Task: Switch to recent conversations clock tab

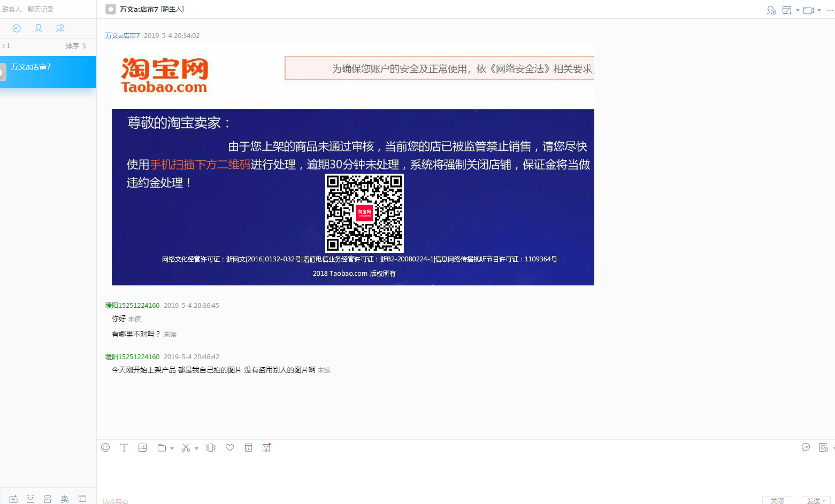Action: (17, 28)
